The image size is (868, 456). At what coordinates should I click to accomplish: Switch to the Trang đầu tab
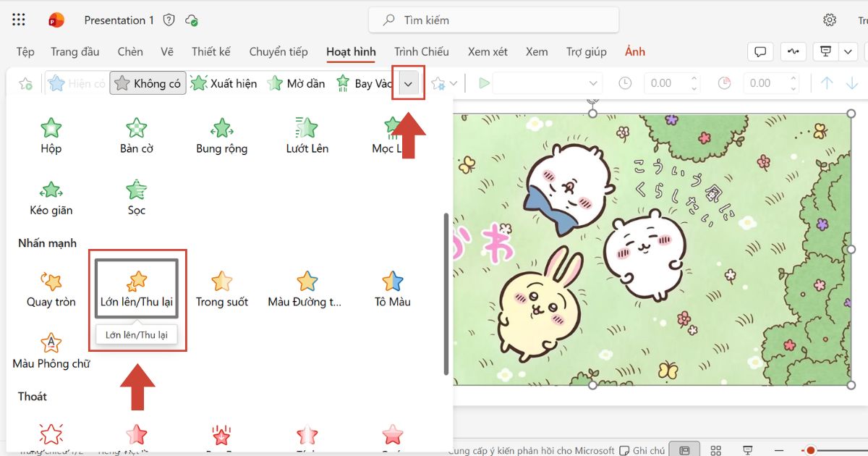pyautogui.click(x=75, y=51)
